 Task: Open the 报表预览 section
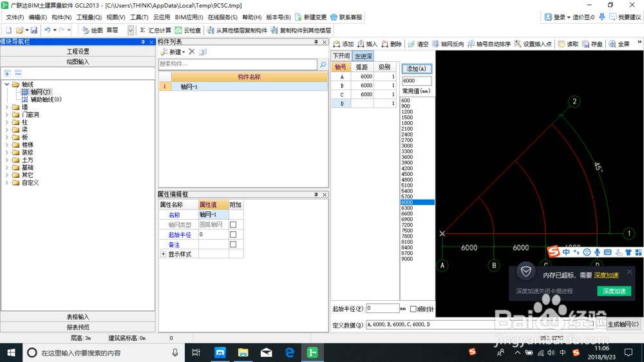coord(78,327)
